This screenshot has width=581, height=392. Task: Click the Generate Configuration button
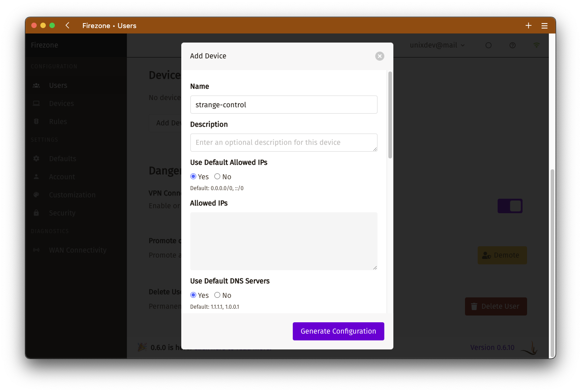point(339,331)
